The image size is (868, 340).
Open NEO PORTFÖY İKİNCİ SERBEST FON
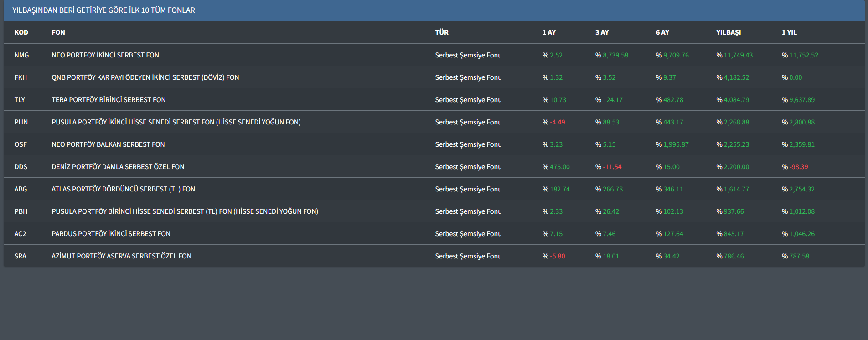coord(105,55)
